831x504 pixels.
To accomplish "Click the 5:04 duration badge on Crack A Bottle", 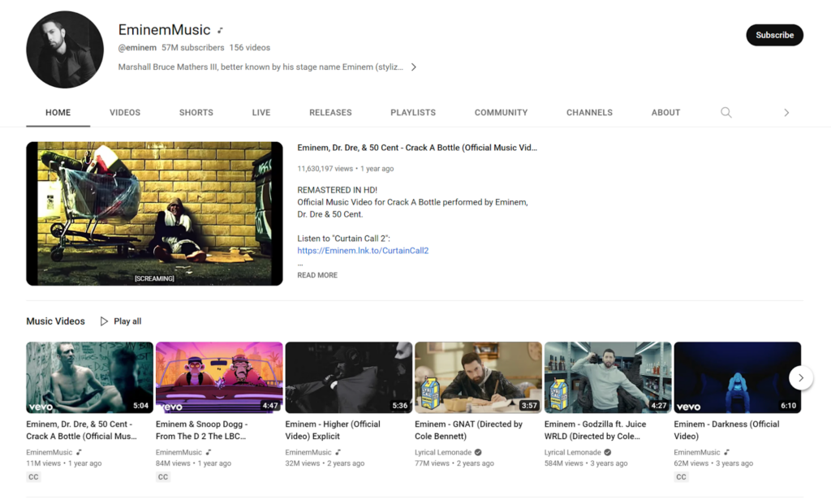I will pyautogui.click(x=140, y=406).
